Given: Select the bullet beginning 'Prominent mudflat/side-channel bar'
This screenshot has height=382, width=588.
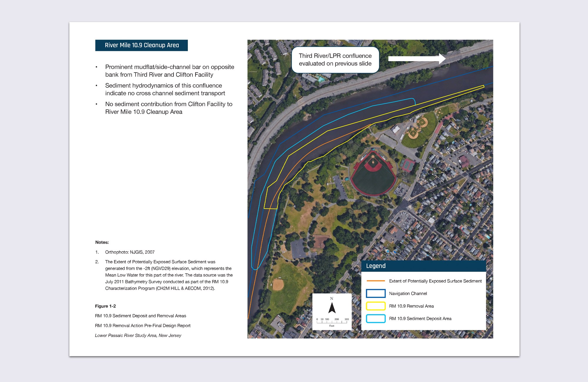Looking at the screenshot, I should (x=170, y=71).
